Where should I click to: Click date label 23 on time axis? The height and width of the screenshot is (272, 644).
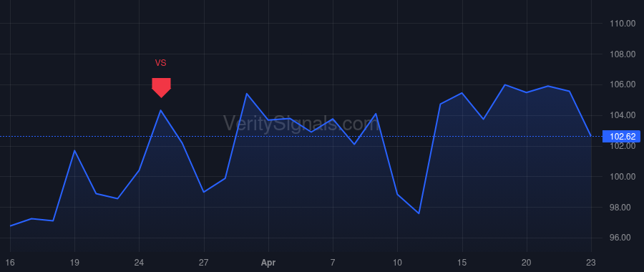pyautogui.click(x=591, y=263)
